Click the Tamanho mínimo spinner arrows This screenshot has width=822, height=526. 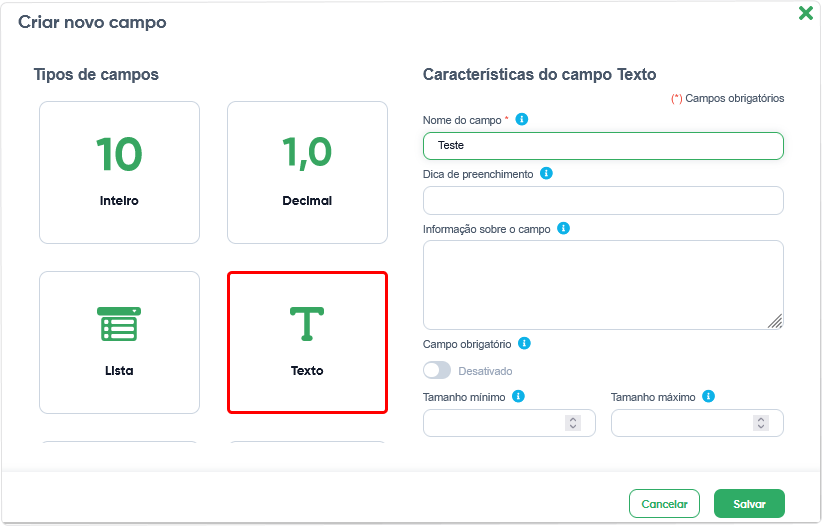573,423
